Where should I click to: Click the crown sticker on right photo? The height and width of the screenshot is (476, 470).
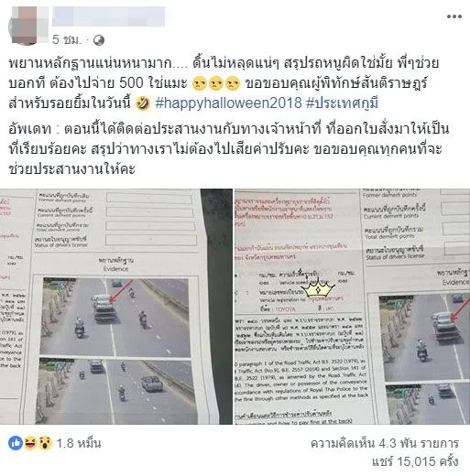click(319, 287)
